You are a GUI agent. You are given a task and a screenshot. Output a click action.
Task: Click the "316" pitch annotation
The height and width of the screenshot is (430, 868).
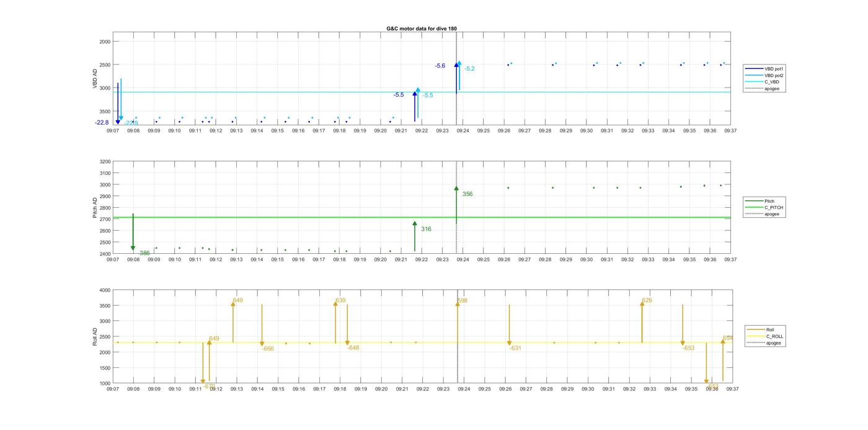click(x=426, y=230)
